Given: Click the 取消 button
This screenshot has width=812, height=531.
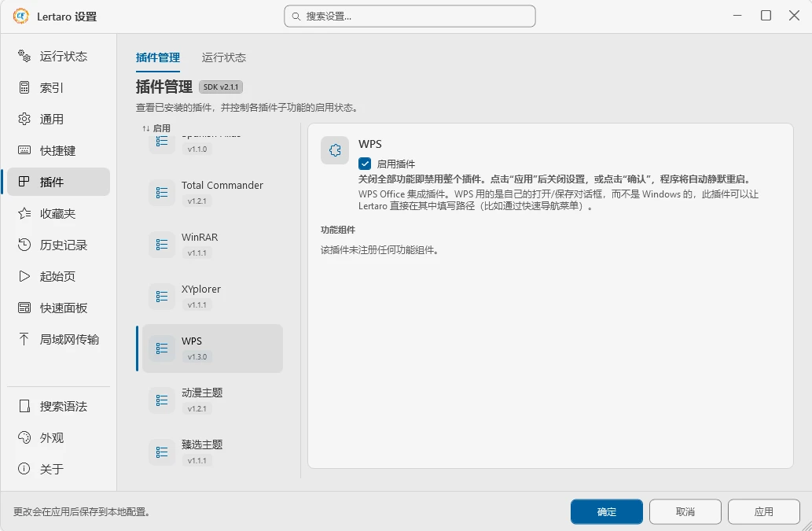Looking at the screenshot, I should tap(685, 512).
